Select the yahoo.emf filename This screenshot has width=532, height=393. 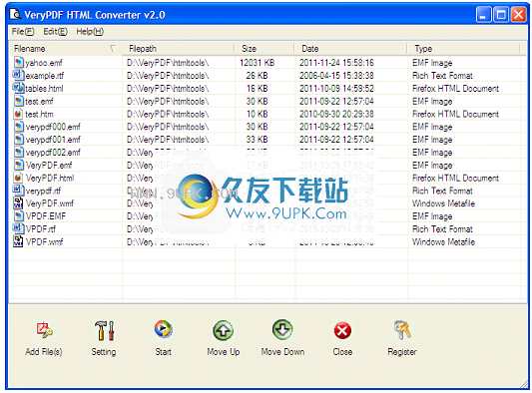(44, 63)
